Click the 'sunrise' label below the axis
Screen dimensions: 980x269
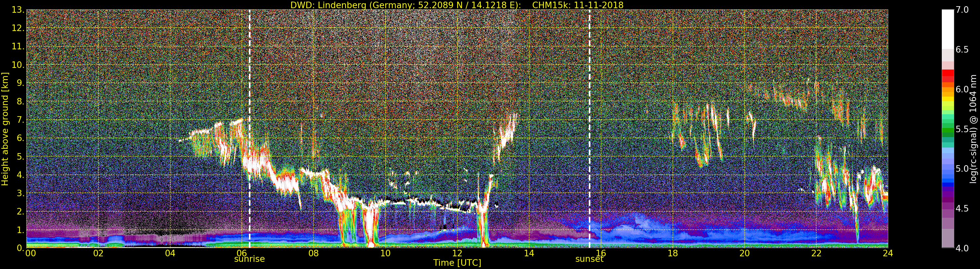click(249, 259)
